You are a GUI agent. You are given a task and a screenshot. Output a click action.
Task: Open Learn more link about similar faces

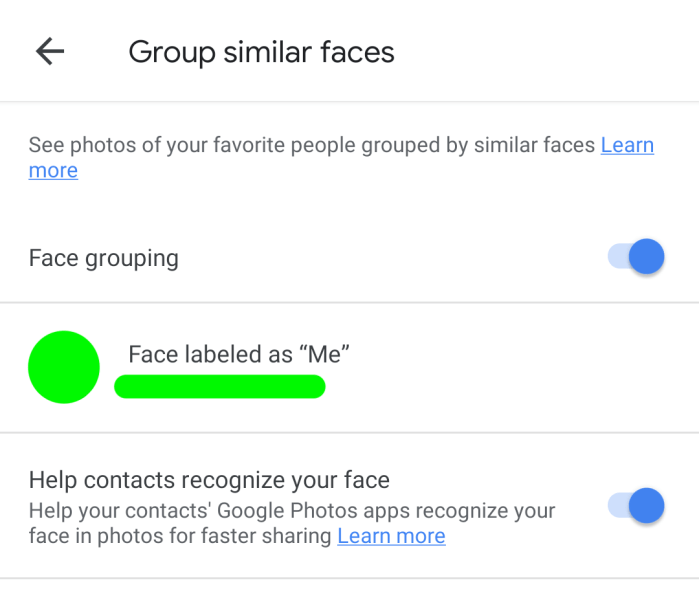[627, 145]
